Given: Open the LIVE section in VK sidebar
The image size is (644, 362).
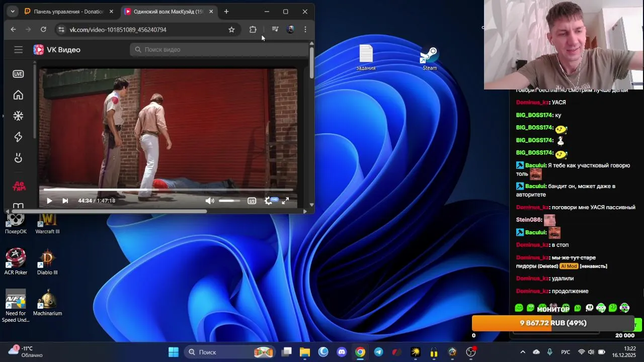Looking at the screenshot, I should click(x=18, y=74).
